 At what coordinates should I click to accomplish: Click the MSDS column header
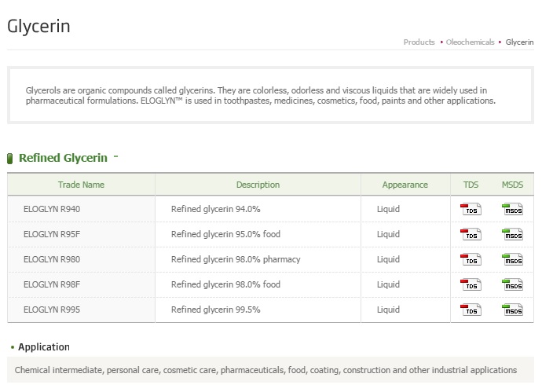tap(512, 185)
